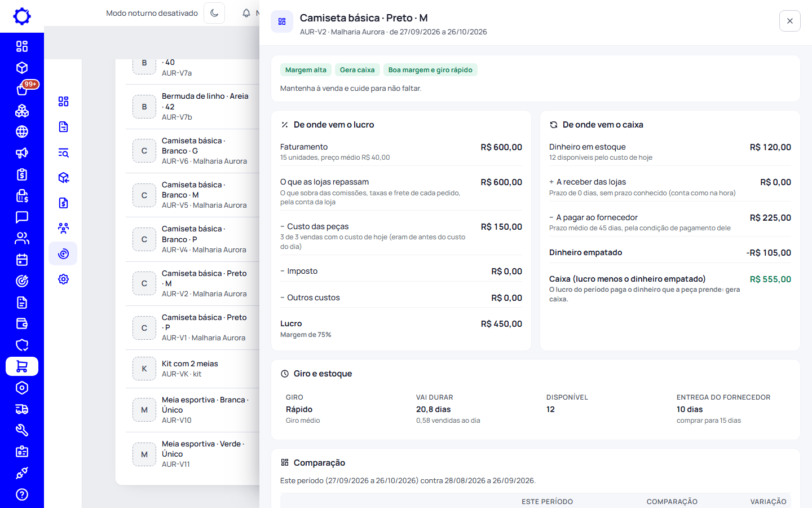Click the app logo in the top-left corner
Screen dimensions: 812x508
click(x=22, y=16)
